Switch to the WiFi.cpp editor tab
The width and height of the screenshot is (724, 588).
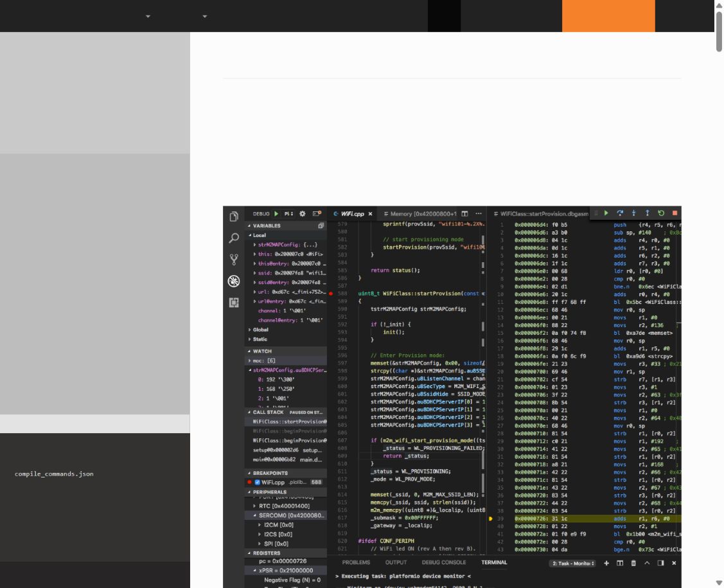pyautogui.click(x=352, y=214)
